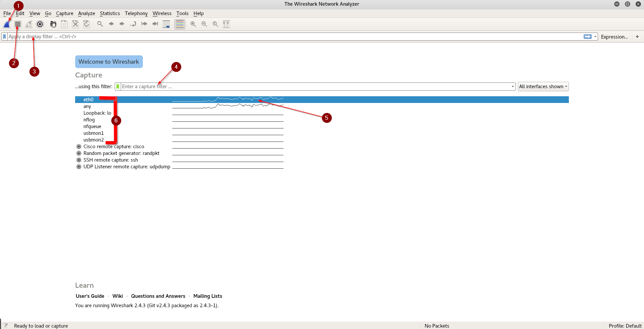Open a capture file via folder icon

[x=53, y=24]
